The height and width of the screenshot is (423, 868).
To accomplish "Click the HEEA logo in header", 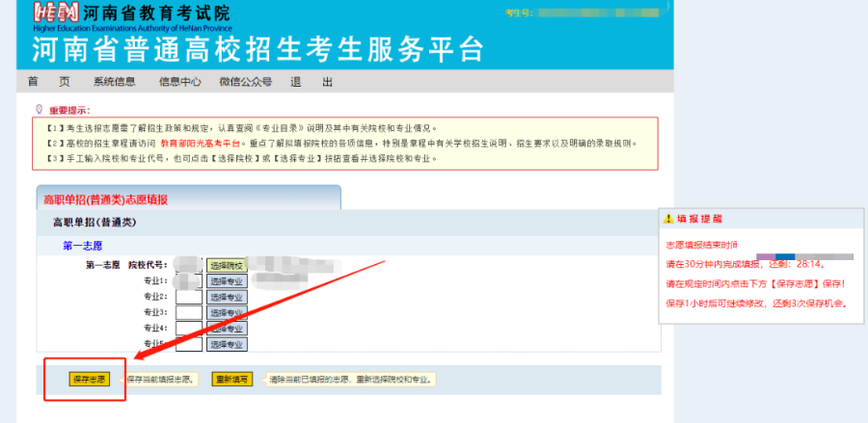I will click(55, 13).
